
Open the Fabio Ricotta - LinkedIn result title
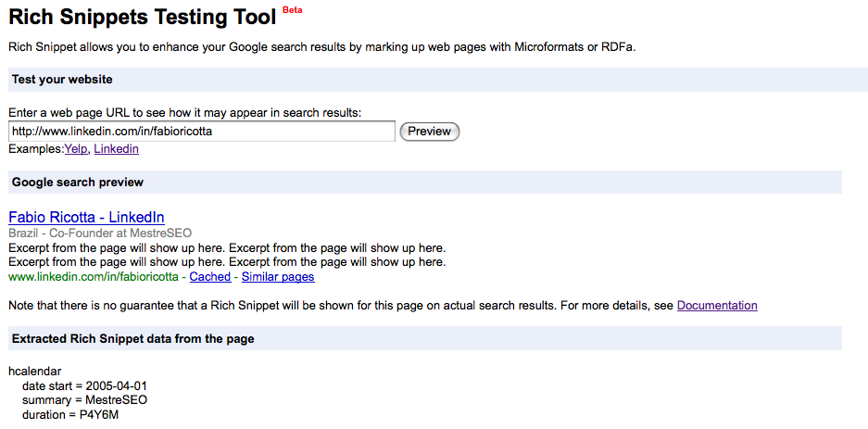coord(86,217)
